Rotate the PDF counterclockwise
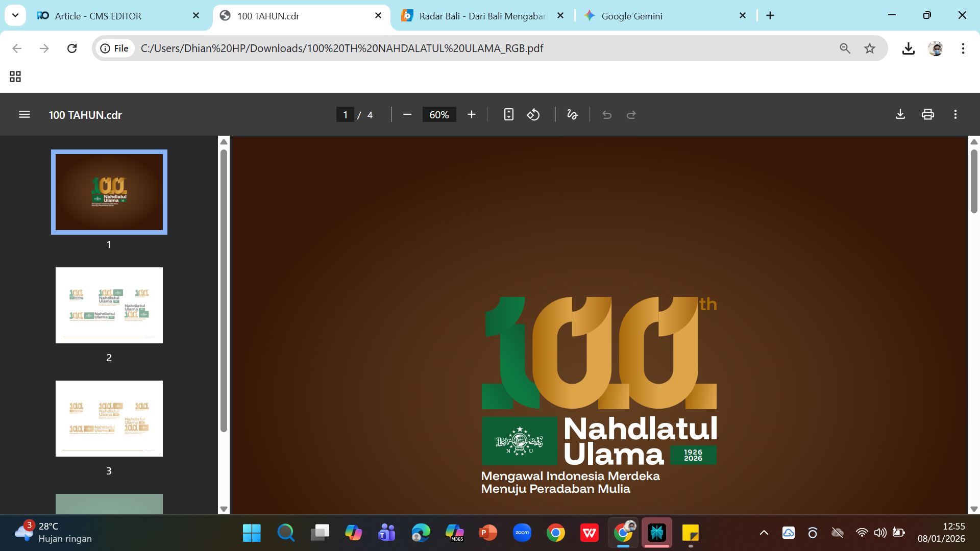980x551 pixels. [533, 115]
